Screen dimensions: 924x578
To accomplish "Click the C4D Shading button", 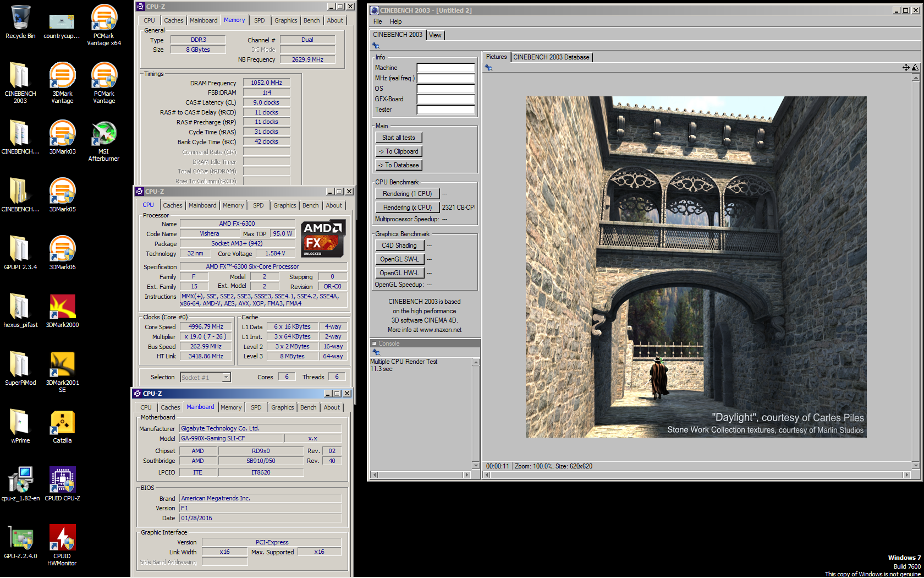I will coord(399,246).
